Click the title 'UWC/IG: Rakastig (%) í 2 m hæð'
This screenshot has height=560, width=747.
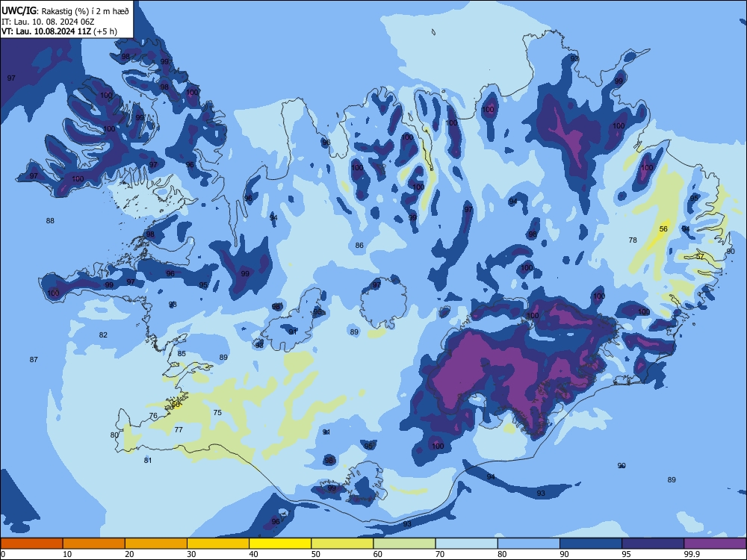[x=65, y=11]
